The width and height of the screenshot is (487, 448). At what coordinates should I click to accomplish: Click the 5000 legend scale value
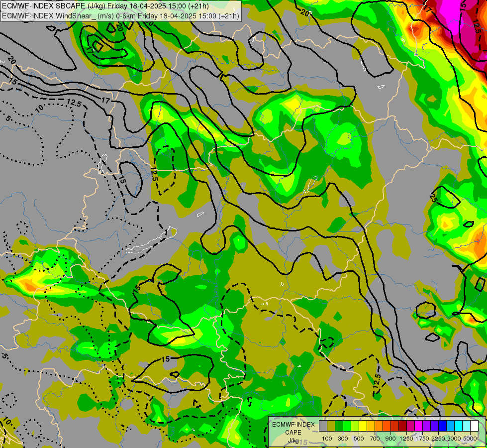(x=470, y=439)
